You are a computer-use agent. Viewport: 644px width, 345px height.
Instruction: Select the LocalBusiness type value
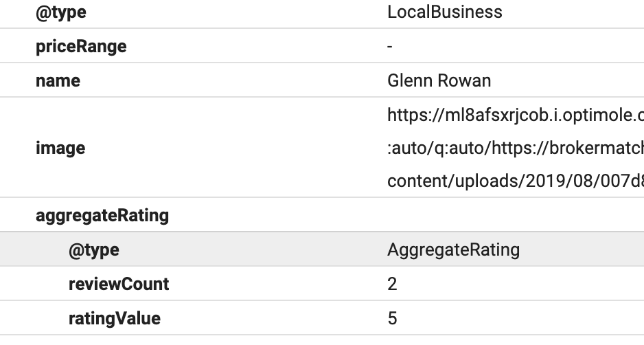(444, 12)
